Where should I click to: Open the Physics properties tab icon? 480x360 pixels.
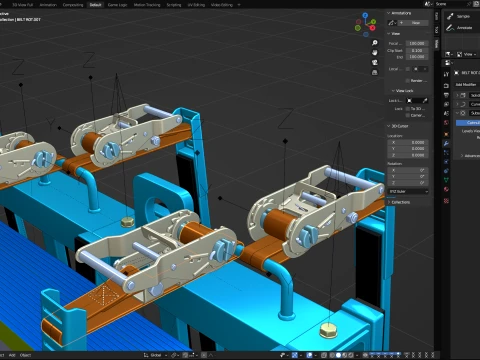pyautogui.click(x=446, y=162)
